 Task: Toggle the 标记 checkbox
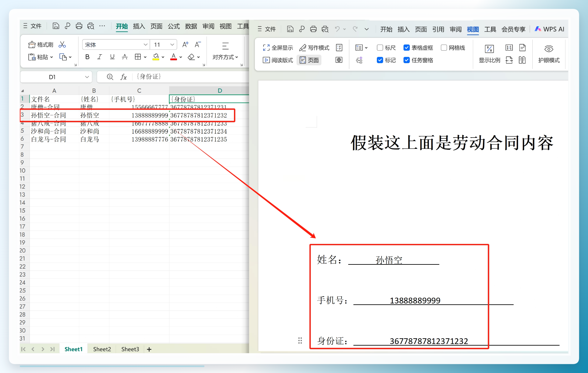pyautogui.click(x=380, y=60)
